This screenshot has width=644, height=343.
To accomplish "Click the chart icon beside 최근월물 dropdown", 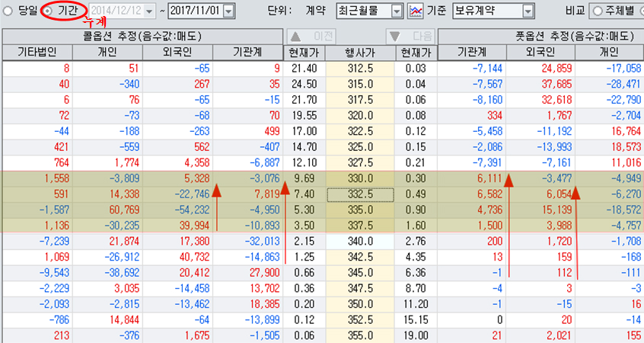I will click(416, 11).
